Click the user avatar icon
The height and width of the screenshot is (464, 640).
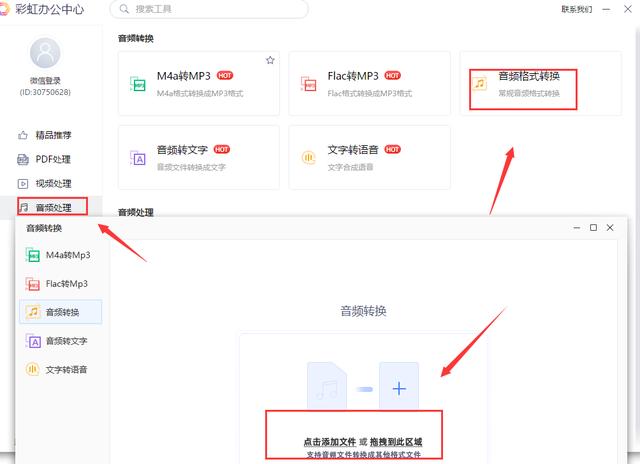(x=45, y=53)
